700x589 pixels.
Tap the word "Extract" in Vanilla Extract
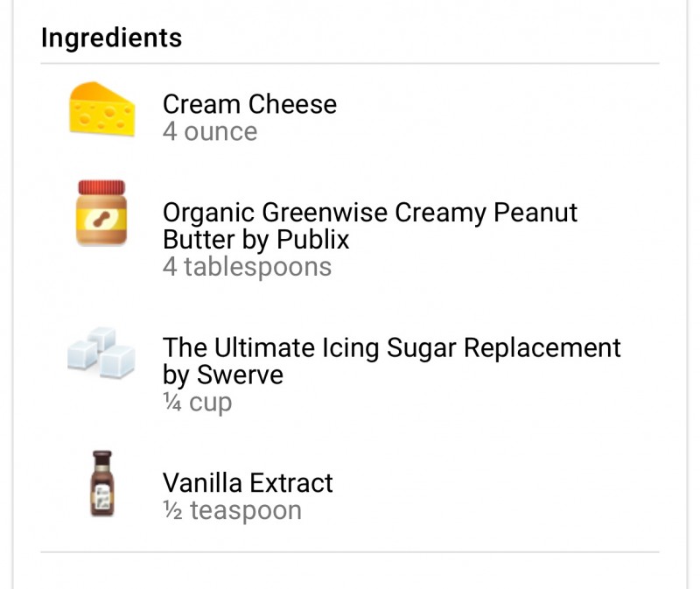click(x=291, y=483)
